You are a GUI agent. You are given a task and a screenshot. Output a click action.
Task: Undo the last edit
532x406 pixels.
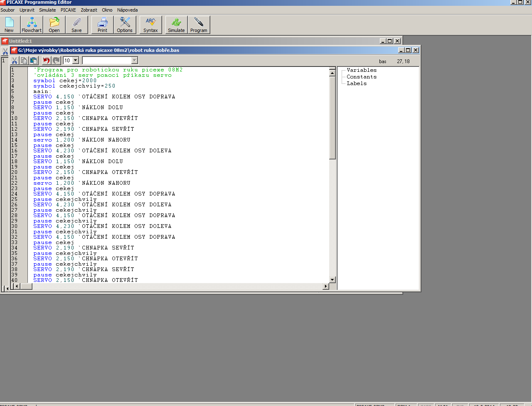(x=46, y=61)
